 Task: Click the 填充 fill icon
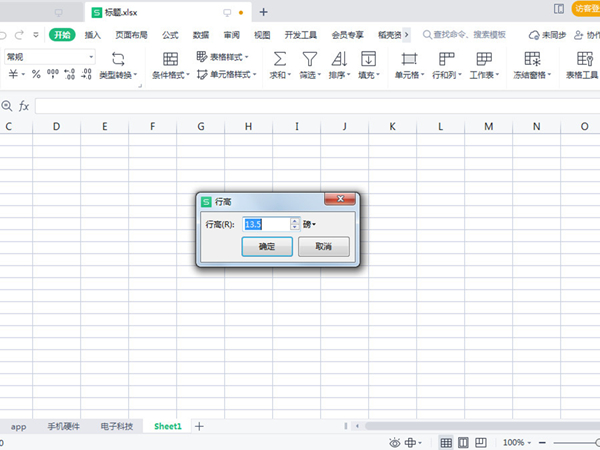tap(369, 59)
